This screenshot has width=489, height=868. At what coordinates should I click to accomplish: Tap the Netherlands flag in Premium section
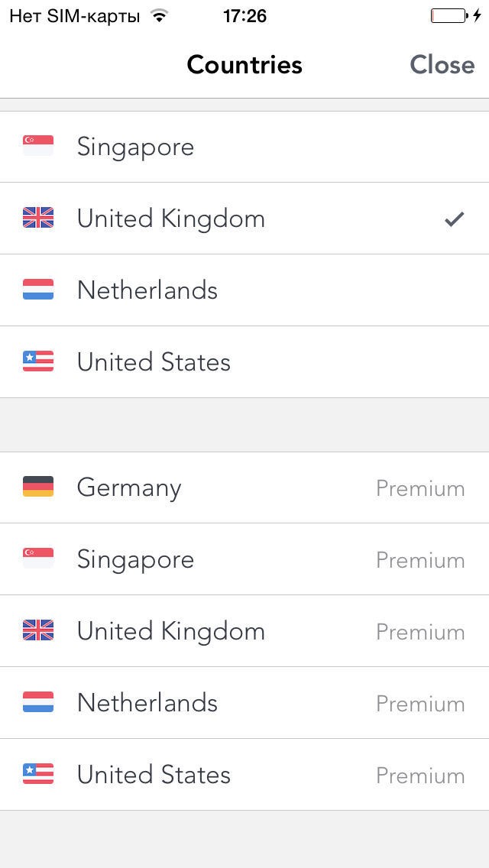(37, 703)
